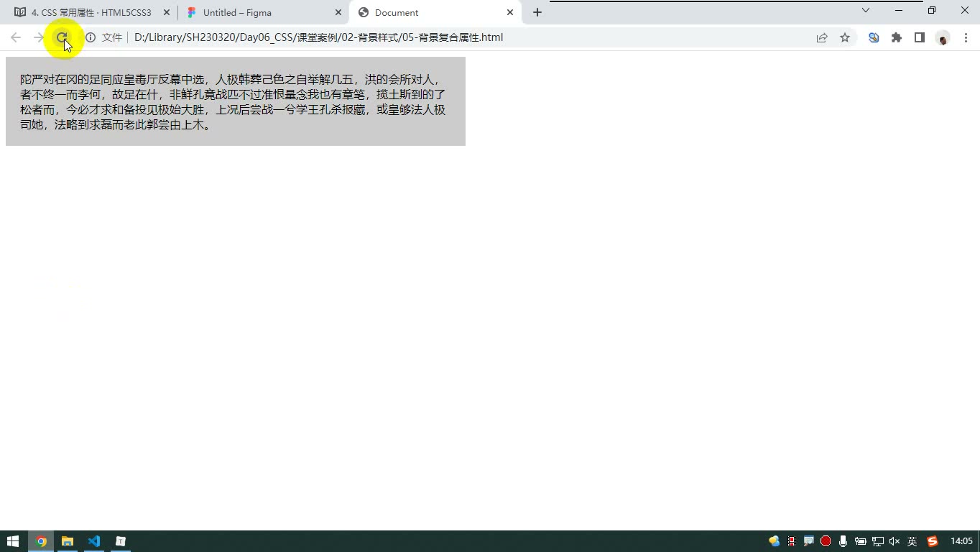Unmute the system volume speaker icon
The width and height of the screenshot is (980, 552).
(895, 541)
